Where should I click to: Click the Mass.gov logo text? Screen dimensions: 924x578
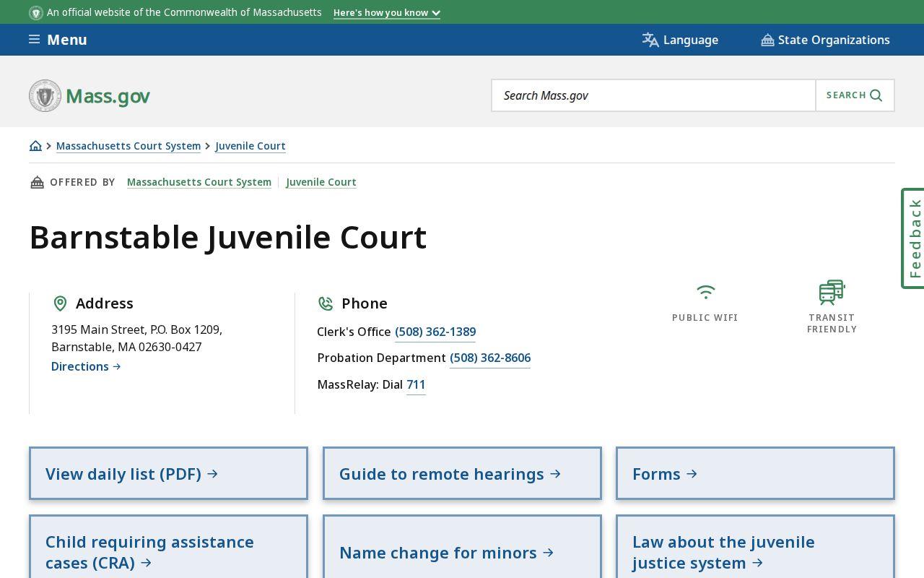point(108,95)
